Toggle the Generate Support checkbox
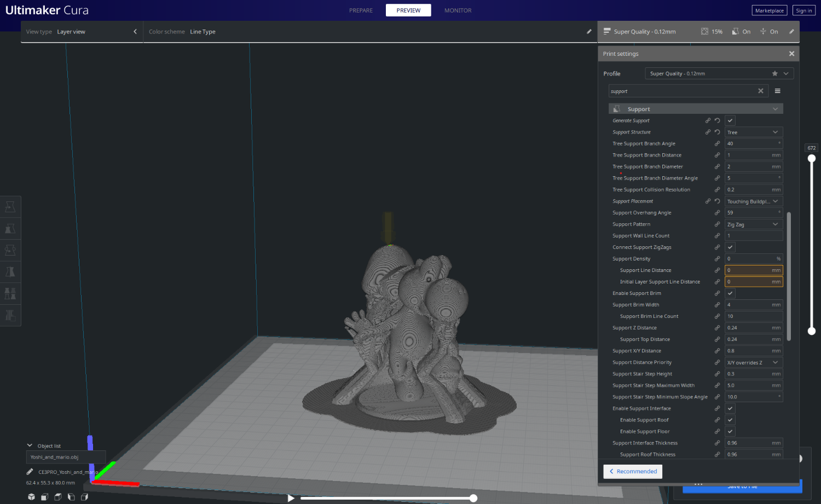Image resolution: width=821 pixels, height=504 pixels. [730, 120]
